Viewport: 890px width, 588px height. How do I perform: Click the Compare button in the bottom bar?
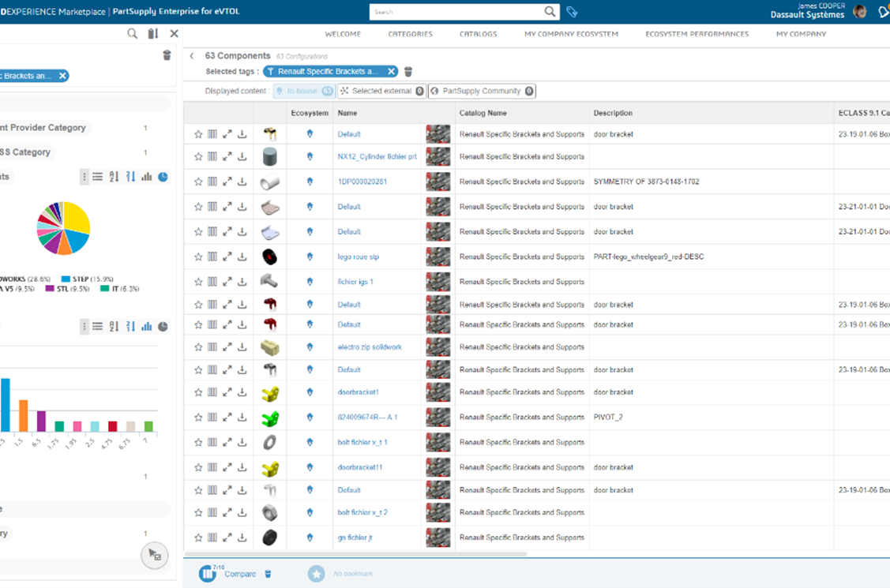point(239,574)
